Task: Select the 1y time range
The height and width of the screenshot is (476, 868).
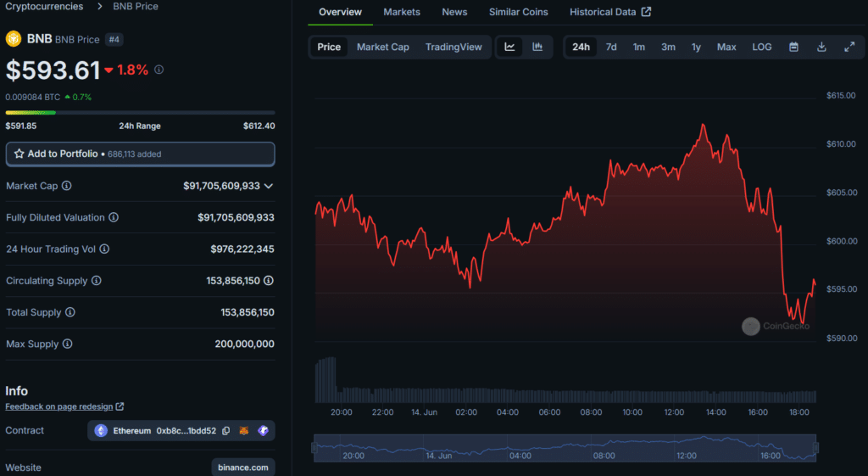Action: 697,48
